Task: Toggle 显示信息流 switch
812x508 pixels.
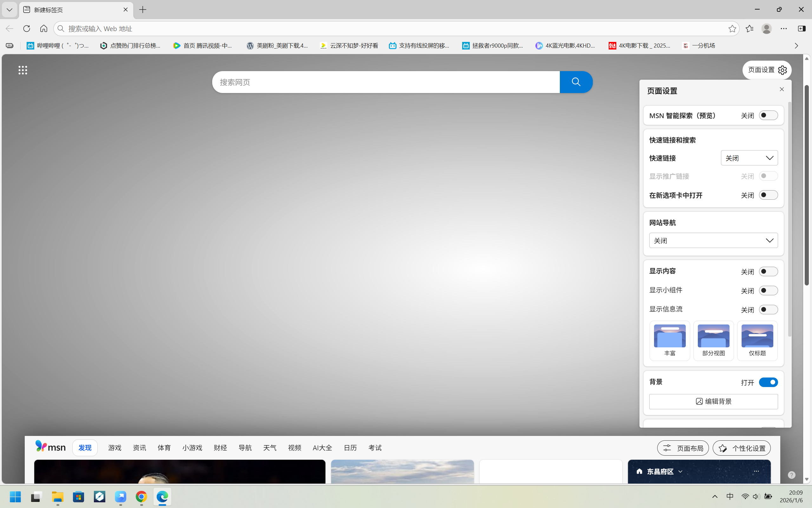Action: 768,310
